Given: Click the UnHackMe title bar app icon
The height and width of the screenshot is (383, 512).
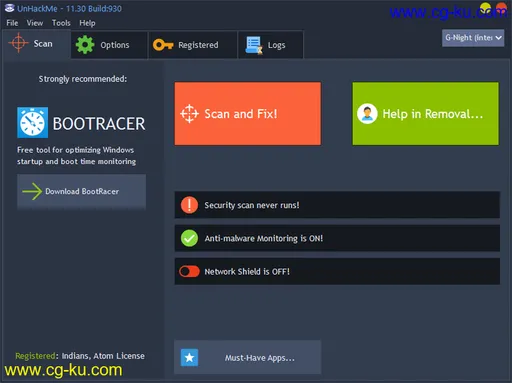Looking at the screenshot, I should tap(9, 8).
